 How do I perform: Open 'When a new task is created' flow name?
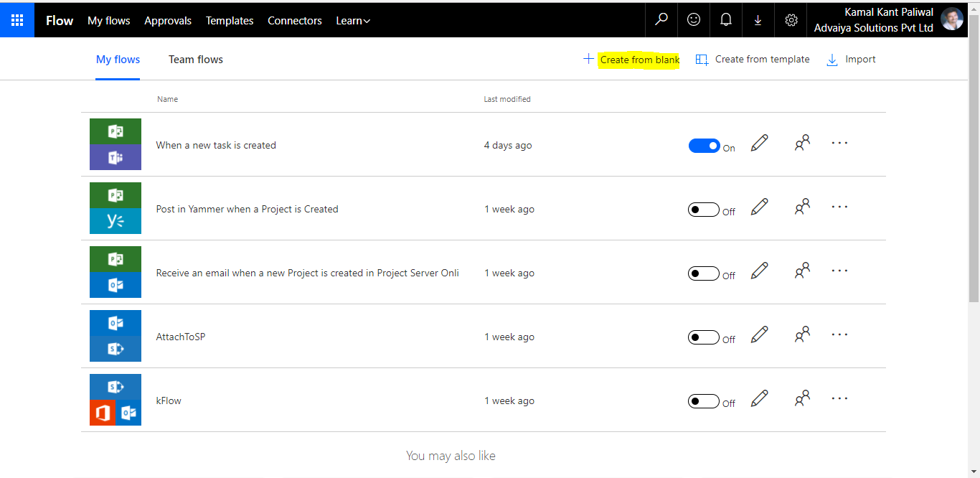click(x=216, y=145)
